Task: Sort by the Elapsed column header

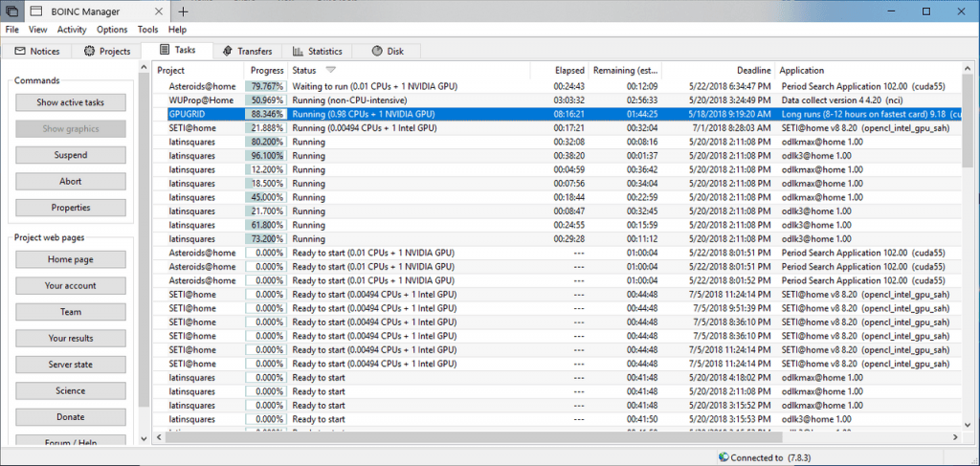Action: (559, 71)
